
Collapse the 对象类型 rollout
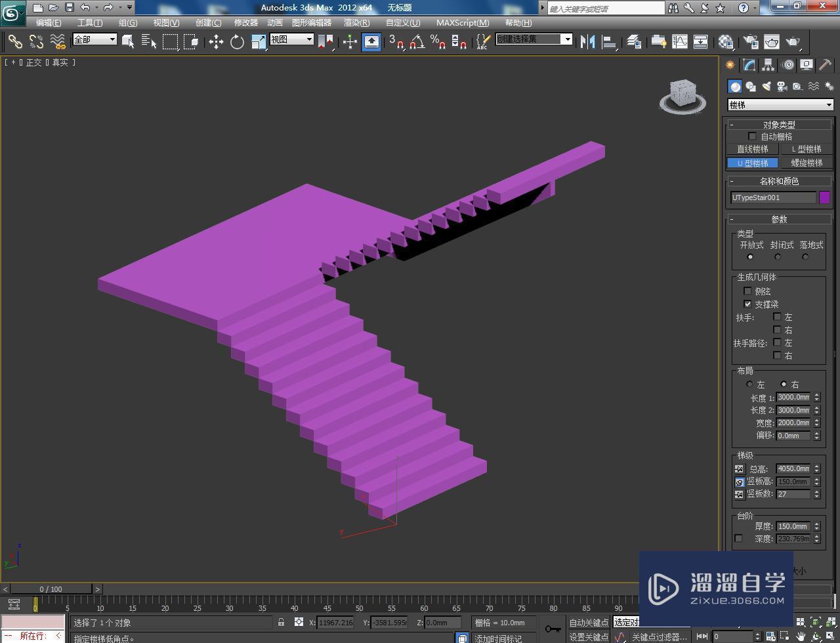coord(779,125)
